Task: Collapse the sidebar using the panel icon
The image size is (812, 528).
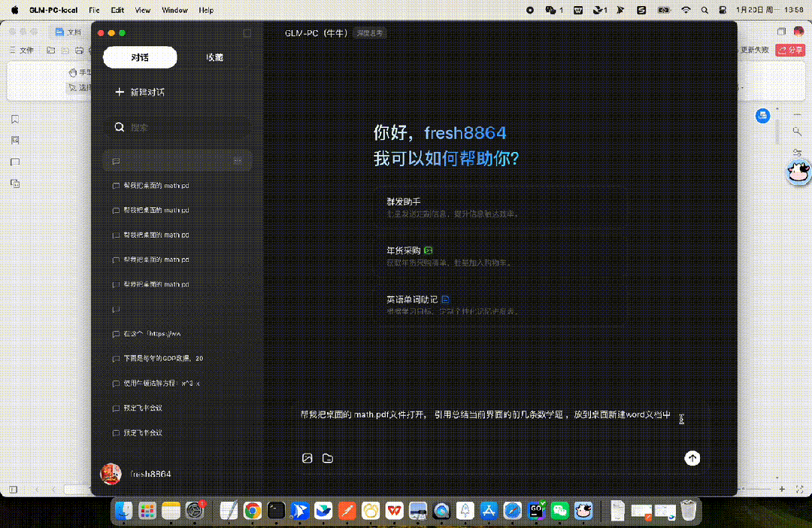Action: tap(247, 34)
